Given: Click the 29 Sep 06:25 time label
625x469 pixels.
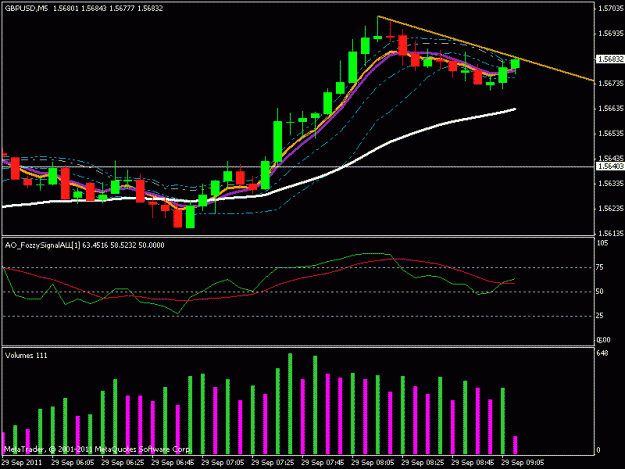Looking at the screenshot, I should point(123,463).
